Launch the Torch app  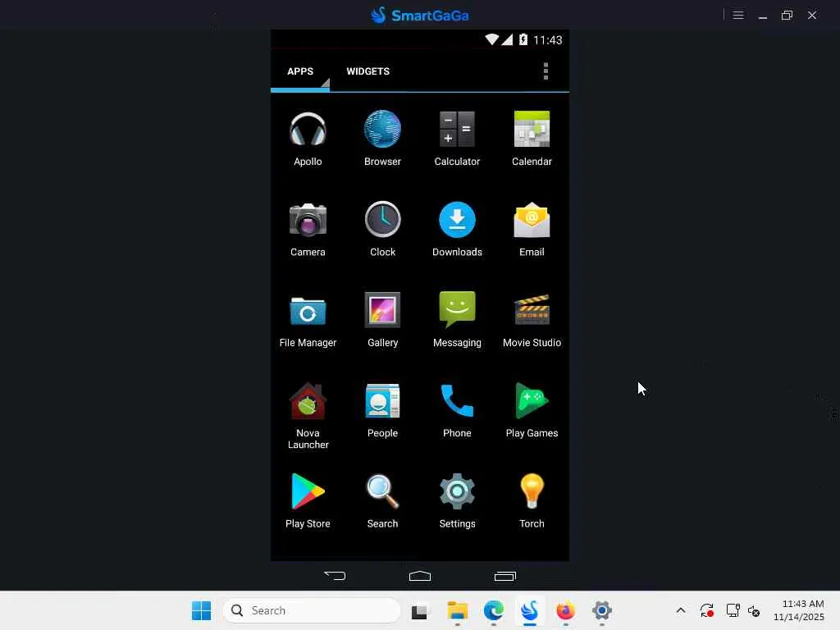pos(532,501)
